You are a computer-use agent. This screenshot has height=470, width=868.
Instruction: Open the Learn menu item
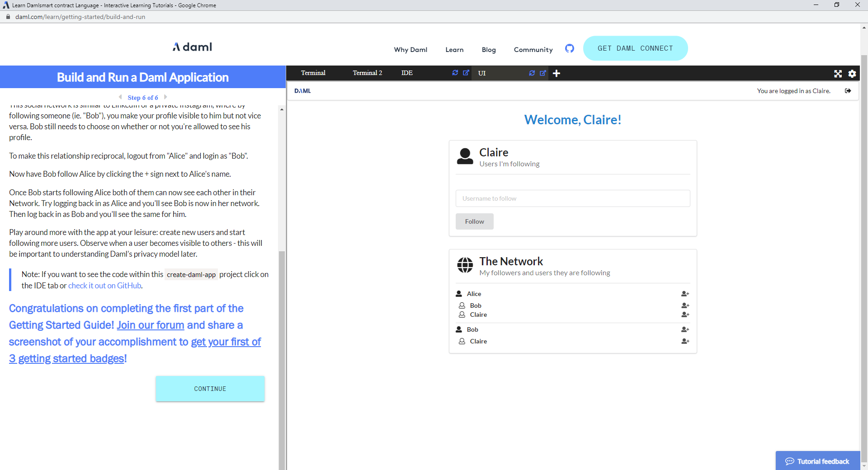click(x=454, y=50)
